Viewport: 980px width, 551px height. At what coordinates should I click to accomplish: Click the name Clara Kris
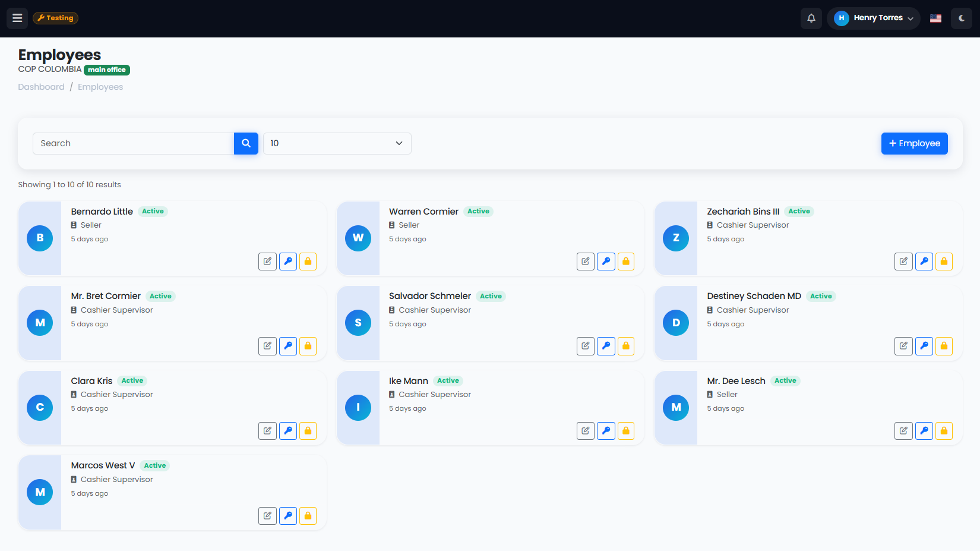[91, 381]
